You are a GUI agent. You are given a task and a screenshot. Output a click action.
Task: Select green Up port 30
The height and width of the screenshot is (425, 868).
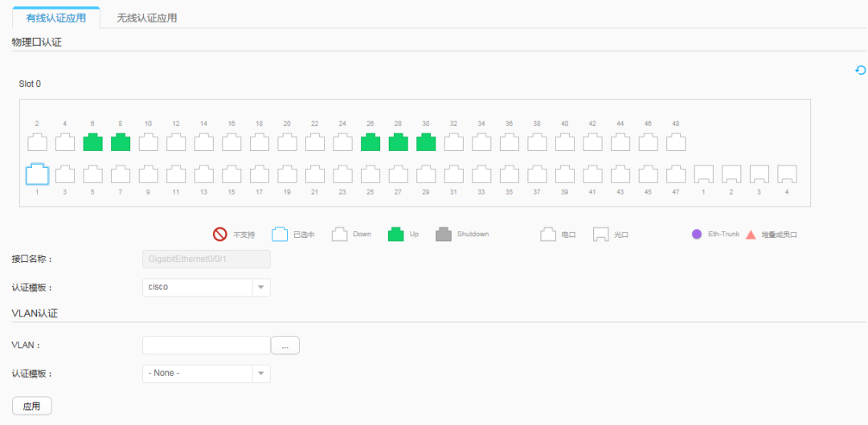coord(426,142)
